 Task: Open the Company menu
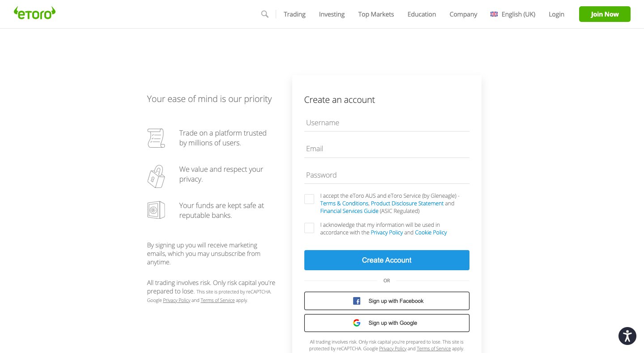463,14
